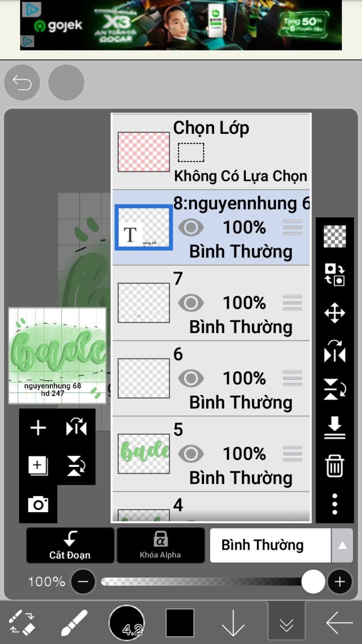362x644 pixels.
Task: Expand the Bình Thường blend mode arrow
Action: 342,545
